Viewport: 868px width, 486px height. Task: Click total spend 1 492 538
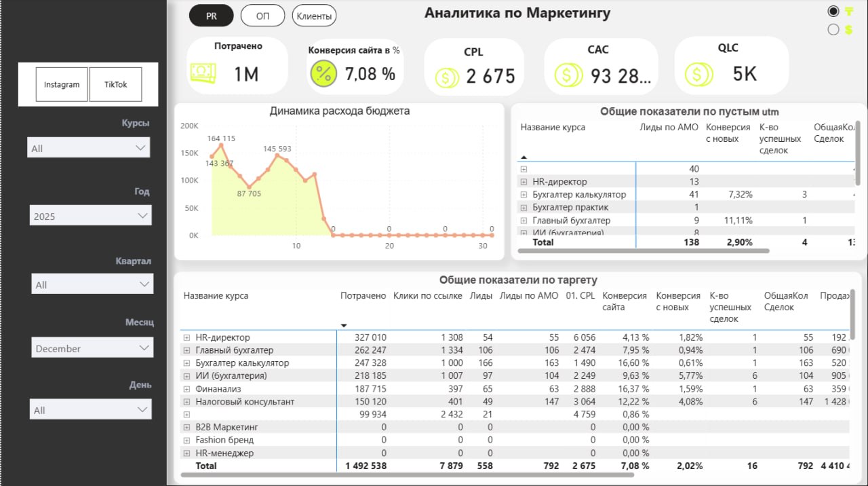[x=366, y=466]
